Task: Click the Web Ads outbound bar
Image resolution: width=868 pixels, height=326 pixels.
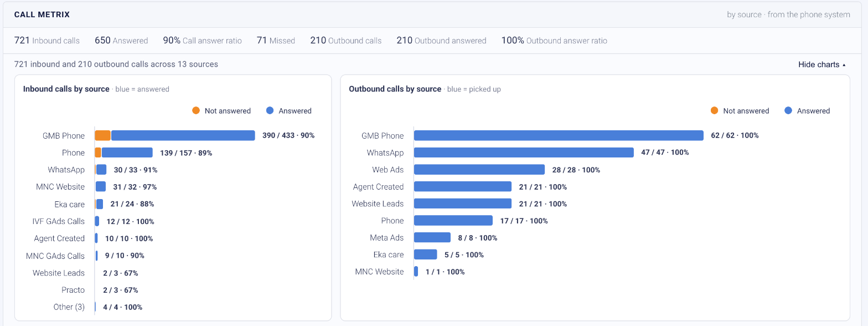Action: (x=479, y=170)
